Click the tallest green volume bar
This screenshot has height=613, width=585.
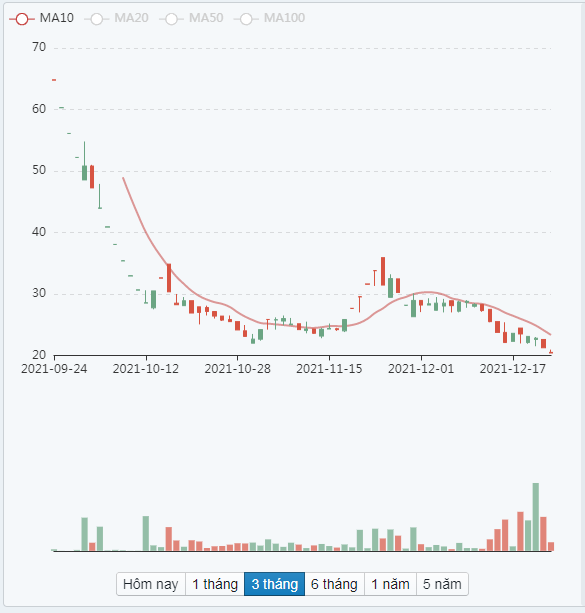pyautogui.click(x=536, y=517)
